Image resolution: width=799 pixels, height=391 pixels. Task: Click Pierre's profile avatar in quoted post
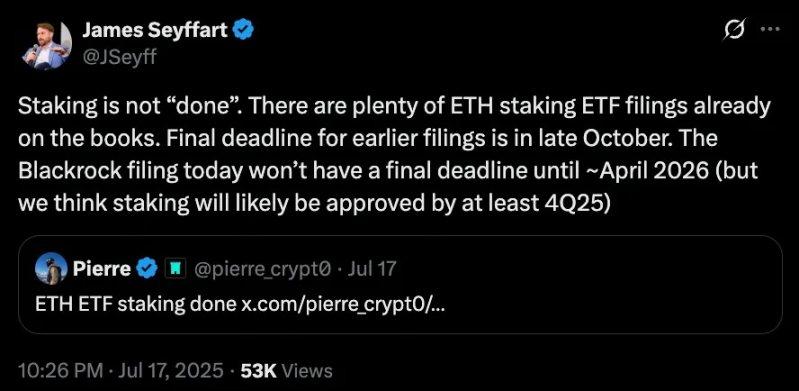51,268
